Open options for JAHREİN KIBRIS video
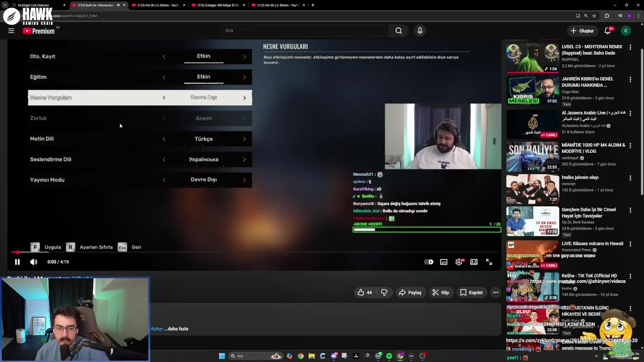The width and height of the screenshot is (644, 362). click(x=630, y=79)
